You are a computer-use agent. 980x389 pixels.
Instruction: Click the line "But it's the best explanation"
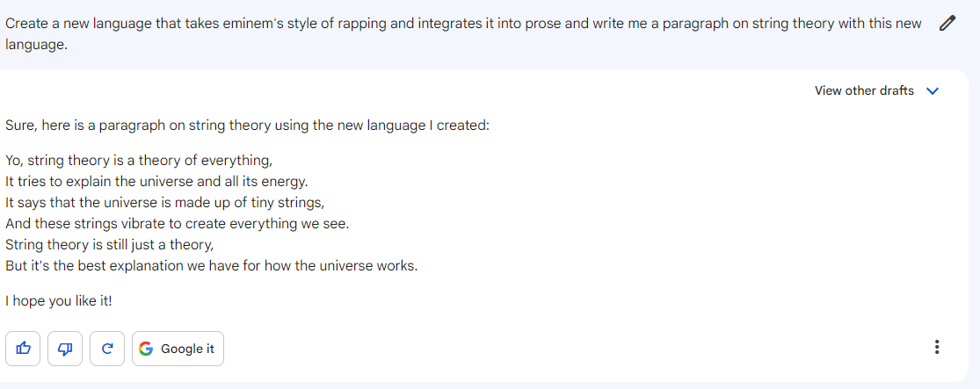coord(211,266)
